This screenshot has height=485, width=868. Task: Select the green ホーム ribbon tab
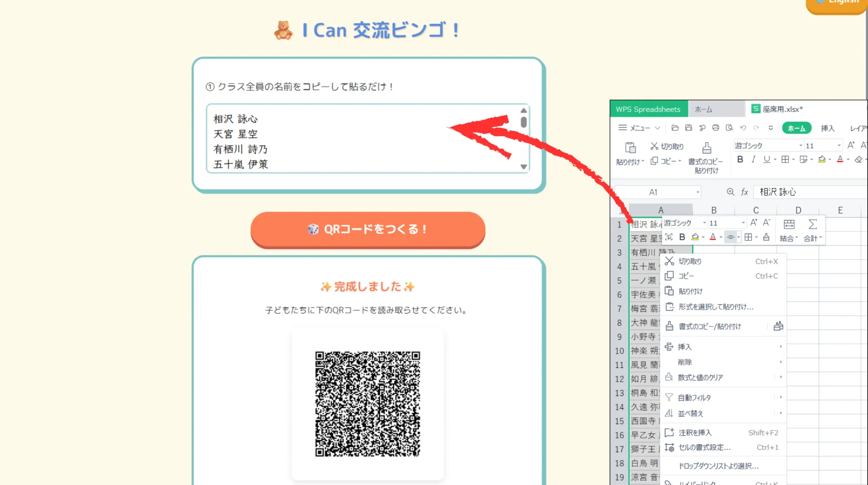coord(796,128)
